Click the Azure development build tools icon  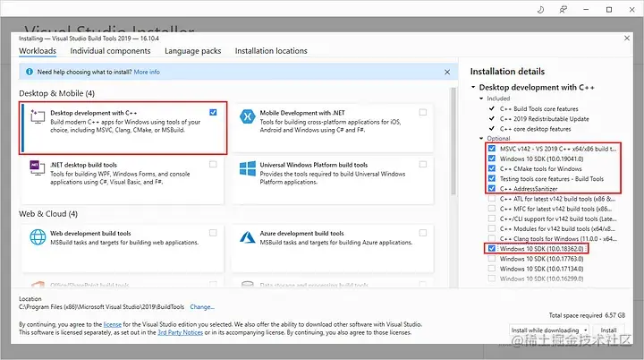click(247, 237)
